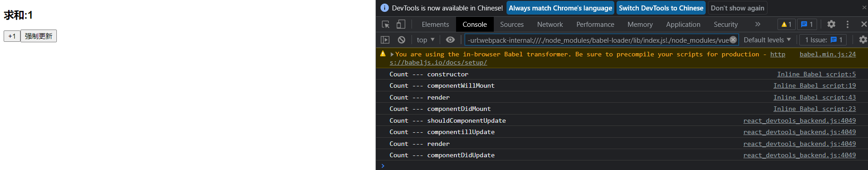Open DevTools settings gear icon
This screenshot has height=170, width=868.
pos(831,25)
